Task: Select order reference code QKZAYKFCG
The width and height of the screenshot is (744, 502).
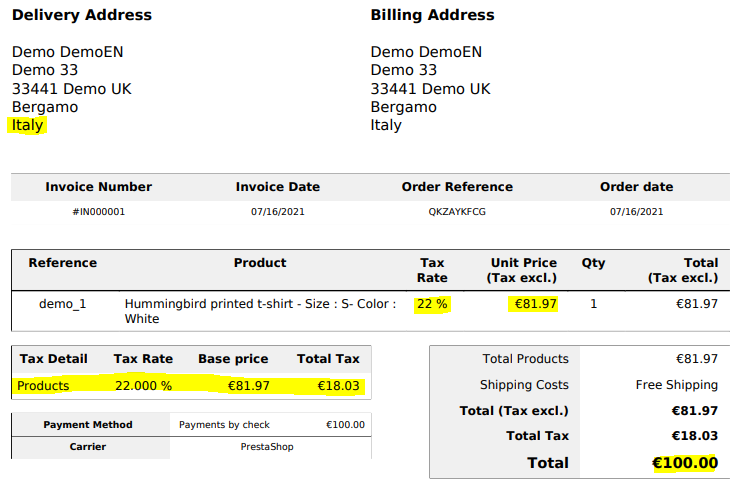Action: point(457,212)
